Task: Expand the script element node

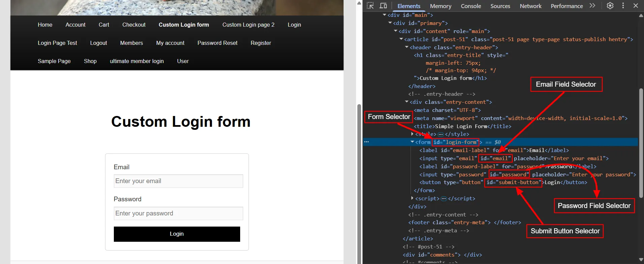Action: point(412,198)
